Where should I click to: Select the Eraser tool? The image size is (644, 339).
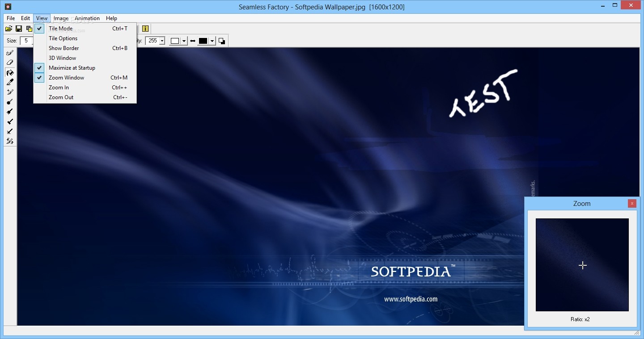tap(10, 63)
